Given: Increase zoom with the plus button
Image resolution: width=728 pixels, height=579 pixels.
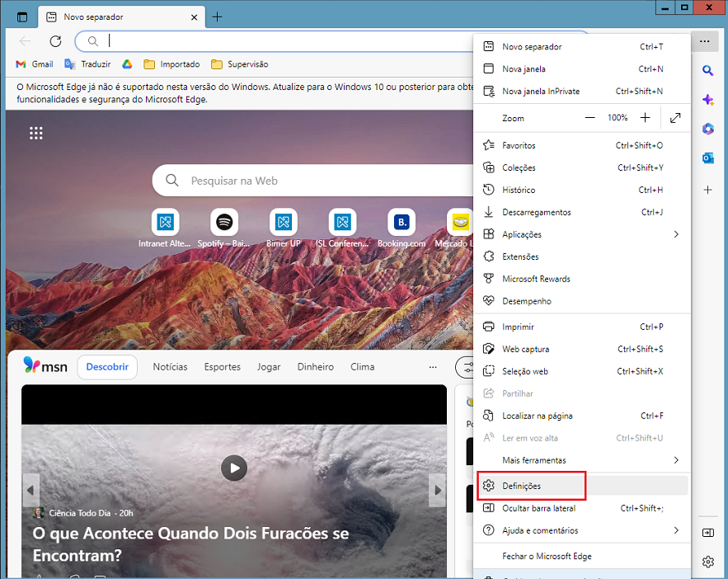Looking at the screenshot, I should tap(646, 118).
